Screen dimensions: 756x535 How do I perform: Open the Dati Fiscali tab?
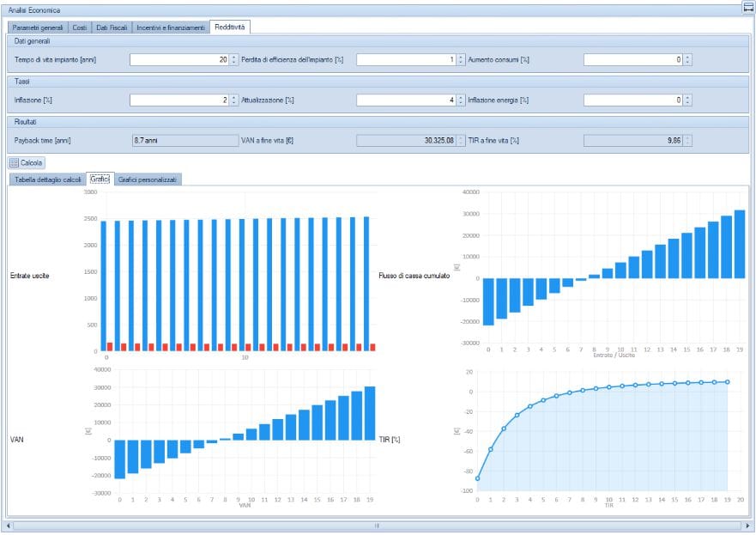pos(112,27)
